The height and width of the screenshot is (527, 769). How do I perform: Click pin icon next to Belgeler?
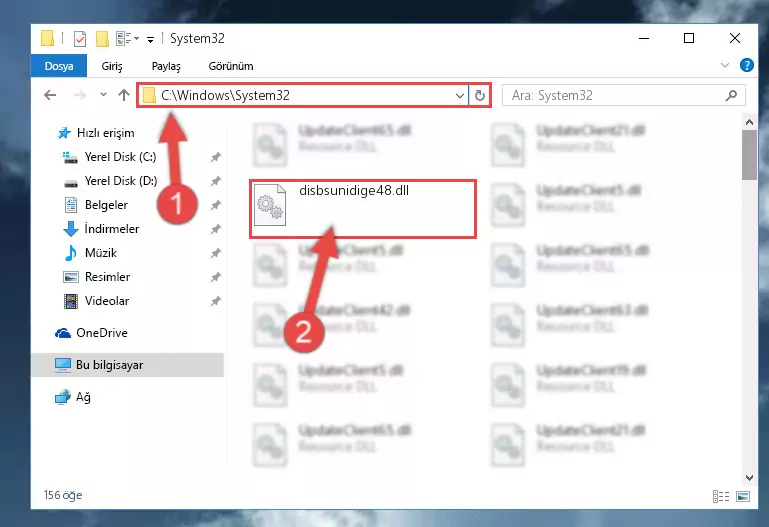215,205
